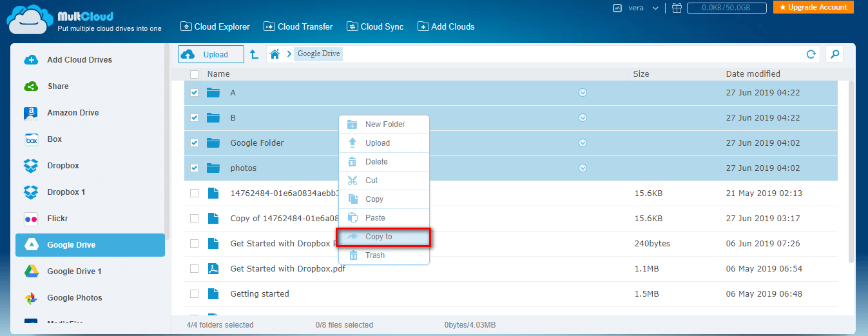Check the 14762484-01e6a0834aebb file checkbox
This screenshot has width=868, height=336.
195,193
